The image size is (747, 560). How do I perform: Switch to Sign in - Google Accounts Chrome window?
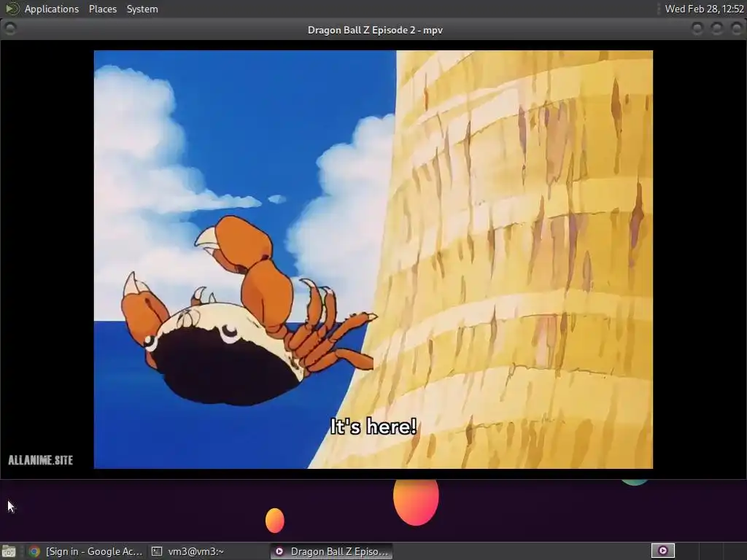(86, 551)
